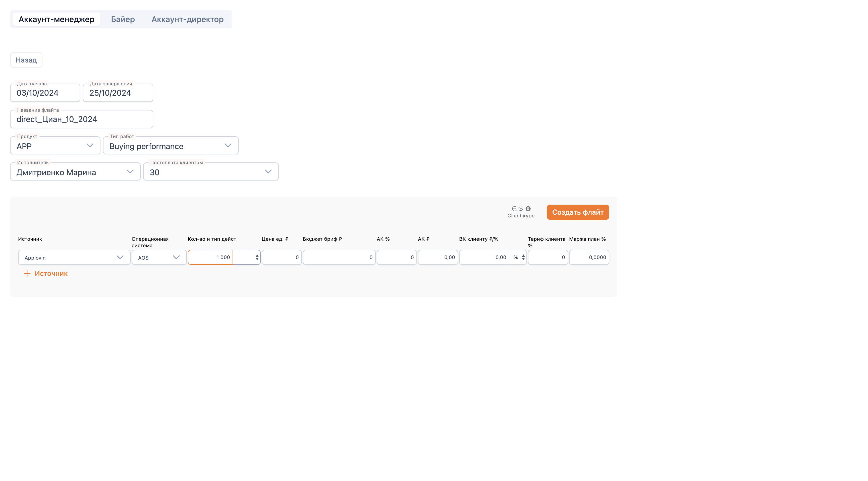Open the AOS operating system dropdown
Screen dimensions: 868x481
pyautogui.click(x=159, y=257)
